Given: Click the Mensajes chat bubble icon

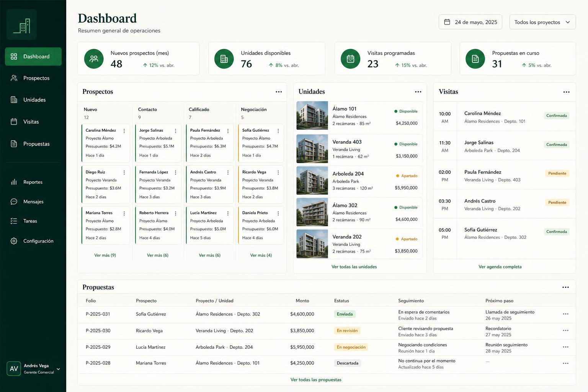Looking at the screenshot, I should (14, 201).
